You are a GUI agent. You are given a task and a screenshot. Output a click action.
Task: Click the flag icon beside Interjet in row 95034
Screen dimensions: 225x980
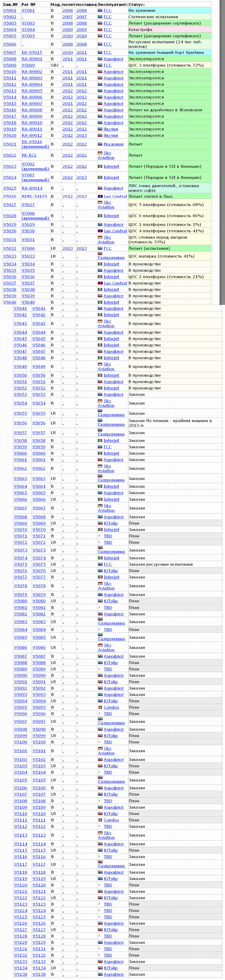100,264
